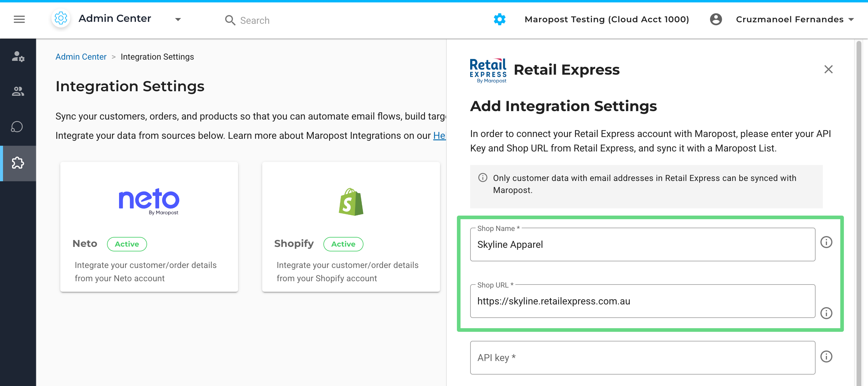Click the Neto Active status badge
868x386 pixels.
[x=127, y=244]
